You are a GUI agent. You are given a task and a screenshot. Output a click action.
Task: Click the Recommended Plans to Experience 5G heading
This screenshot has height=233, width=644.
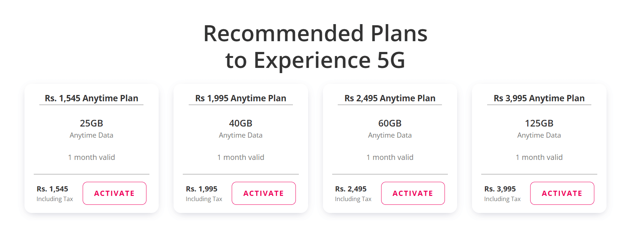pyautogui.click(x=315, y=46)
